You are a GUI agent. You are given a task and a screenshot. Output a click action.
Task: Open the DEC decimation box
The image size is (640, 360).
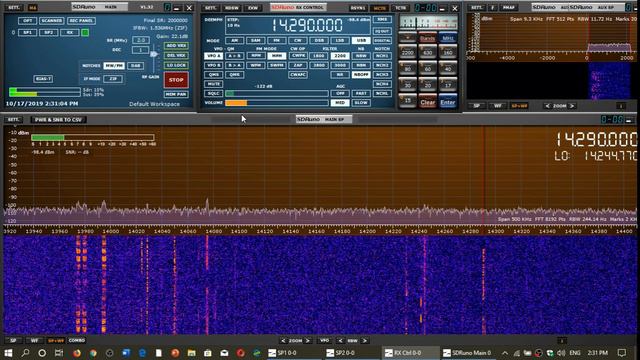click(x=140, y=50)
